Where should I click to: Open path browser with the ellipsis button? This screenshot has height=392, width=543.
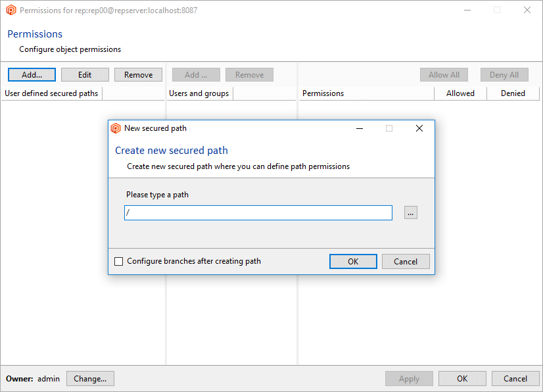411,213
